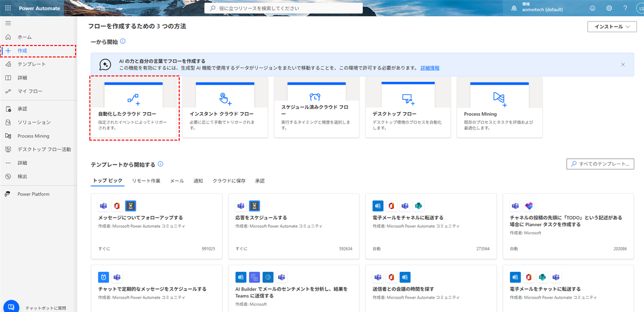
Task: Click the help question mark icon
Action: click(x=625, y=8)
